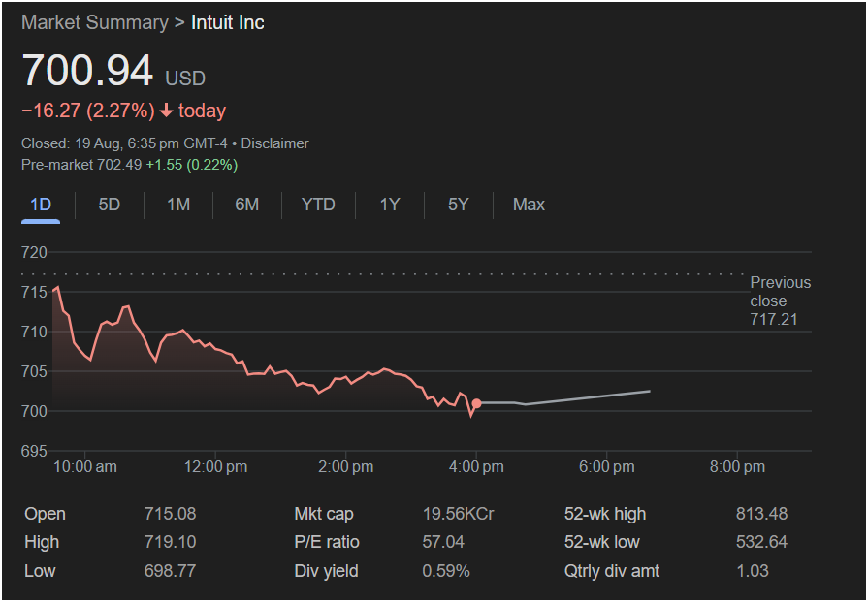
Task: Click the closing price dot on chart
Action: pos(476,403)
